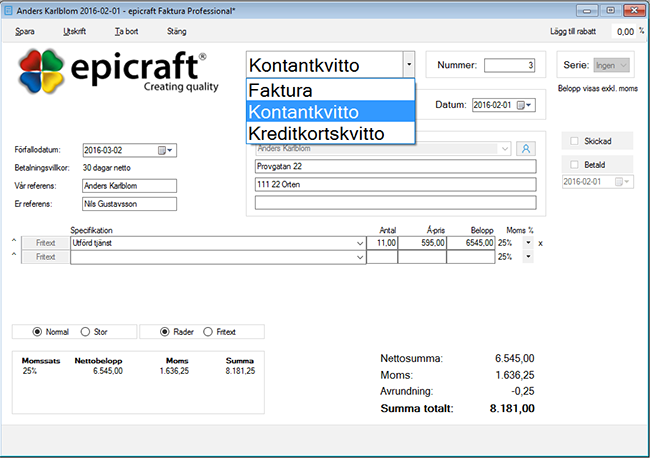Click the text '30 dagar netto'
This screenshot has height=458, width=650.
click(x=107, y=168)
